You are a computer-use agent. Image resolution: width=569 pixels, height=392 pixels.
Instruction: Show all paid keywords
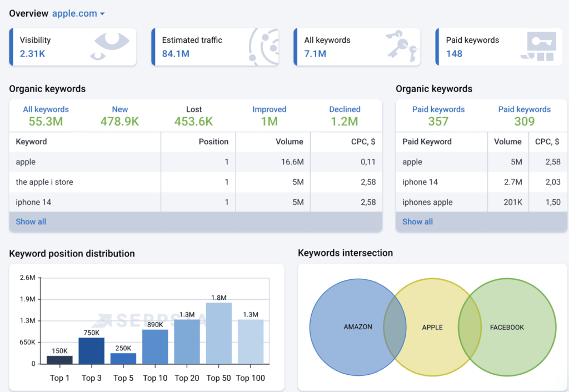[x=417, y=222]
